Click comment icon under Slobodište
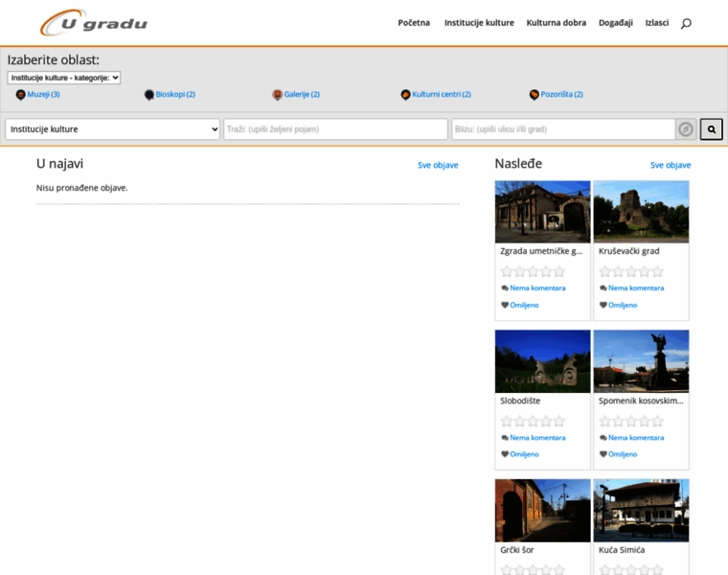 click(x=505, y=438)
